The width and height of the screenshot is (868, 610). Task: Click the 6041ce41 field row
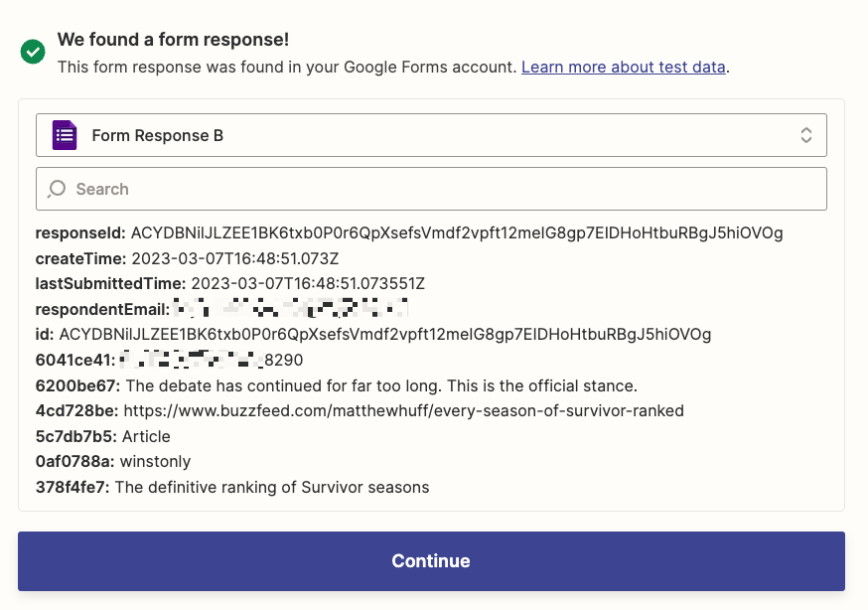pyautogui.click(x=170, y=360)
